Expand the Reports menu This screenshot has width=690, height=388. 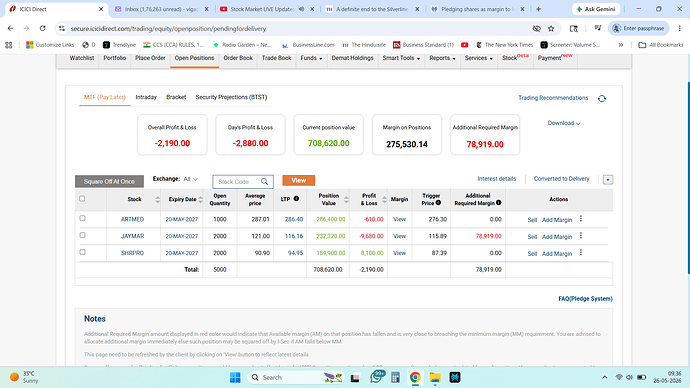click(442, 58)
